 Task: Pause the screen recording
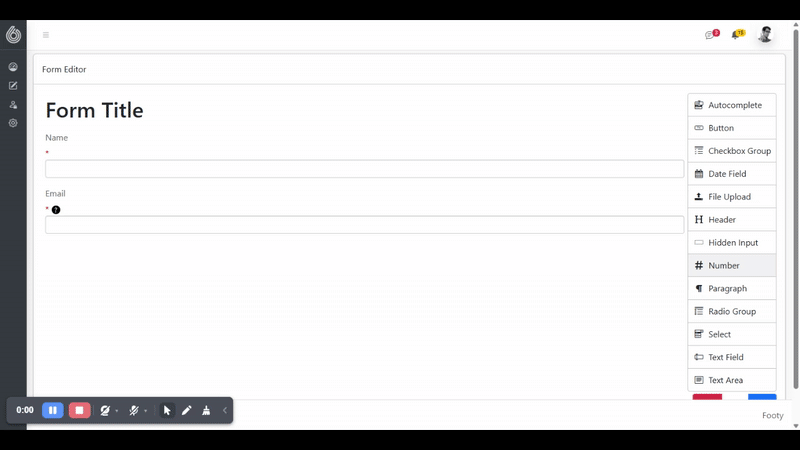pos(53,410)
